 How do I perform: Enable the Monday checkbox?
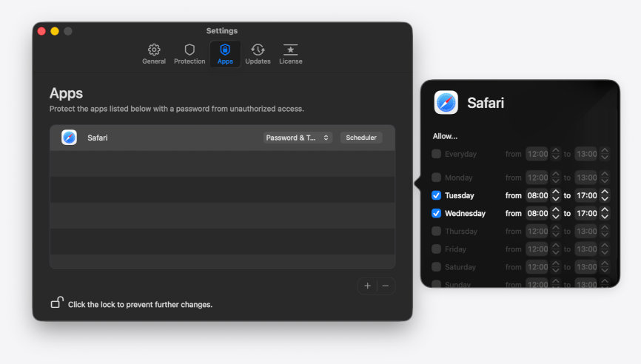436,178
